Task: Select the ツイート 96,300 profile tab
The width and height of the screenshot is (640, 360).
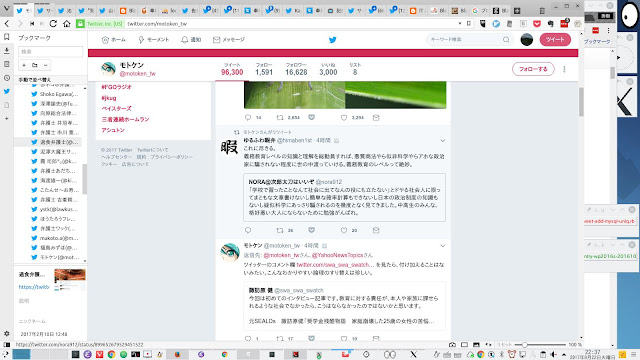Action: 232,69
